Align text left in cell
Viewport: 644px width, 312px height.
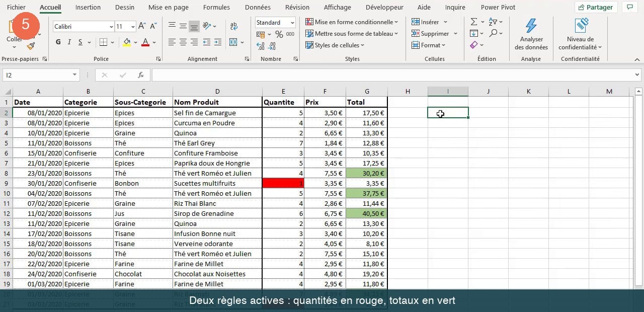[x=172, y=42]
